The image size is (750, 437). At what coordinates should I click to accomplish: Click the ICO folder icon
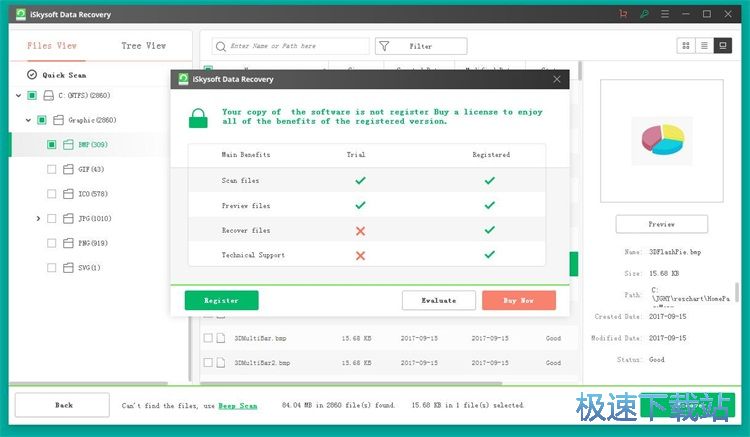(x=68, y=194)
